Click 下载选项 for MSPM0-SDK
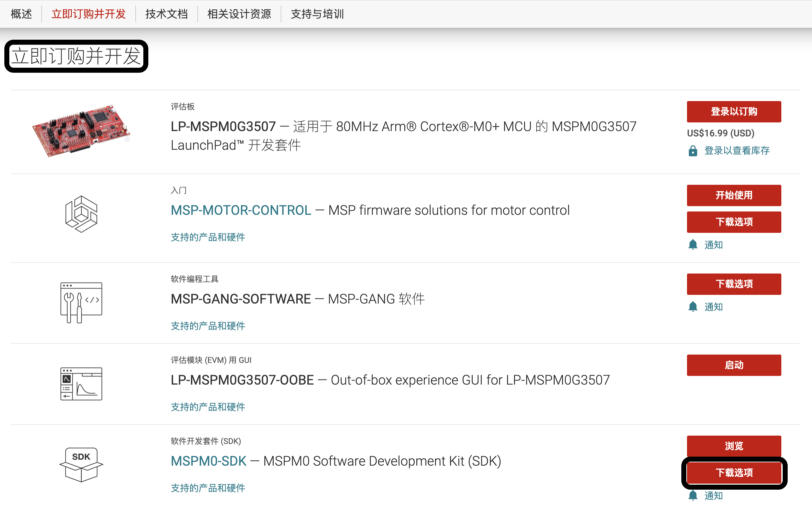 point(734,473)
